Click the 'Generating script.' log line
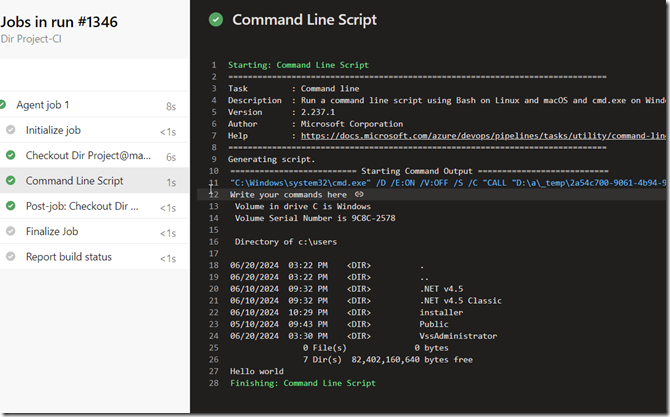This screenshot has width=670, height=417. point(271,159)
